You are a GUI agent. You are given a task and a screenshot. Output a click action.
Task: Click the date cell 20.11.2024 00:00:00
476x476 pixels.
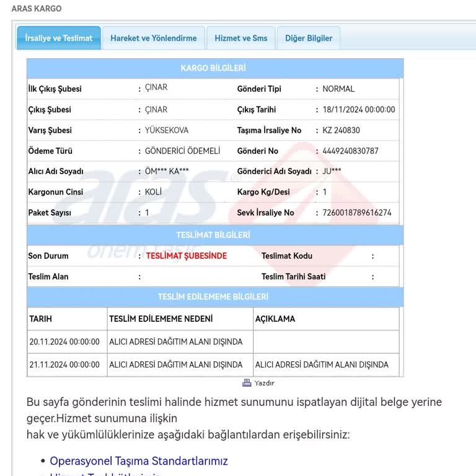click(64, 342)
